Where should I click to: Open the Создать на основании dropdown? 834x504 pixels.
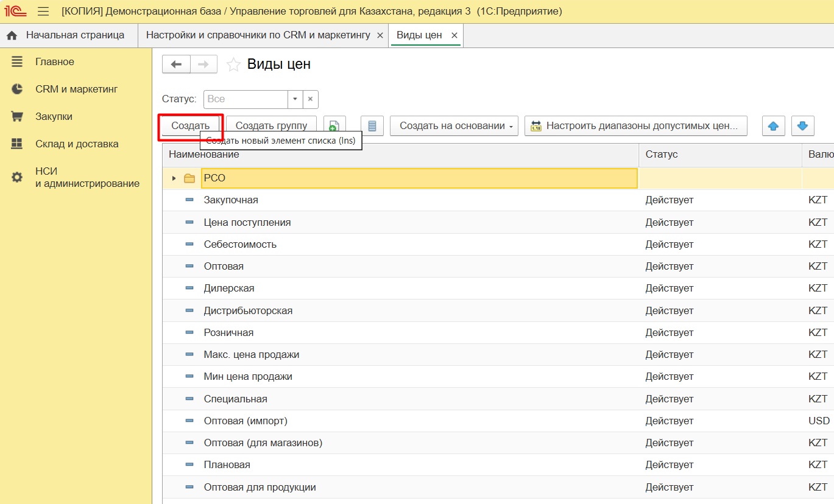(454, 126)
